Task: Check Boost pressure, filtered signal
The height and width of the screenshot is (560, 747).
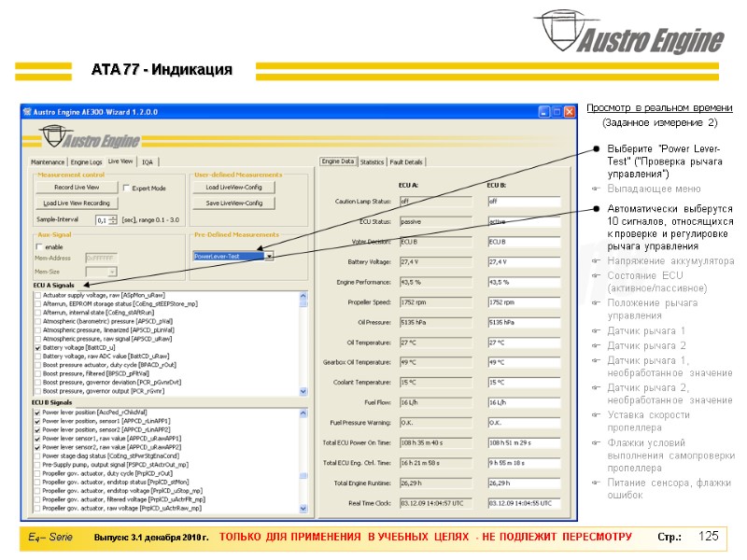Action: (37, 374)
